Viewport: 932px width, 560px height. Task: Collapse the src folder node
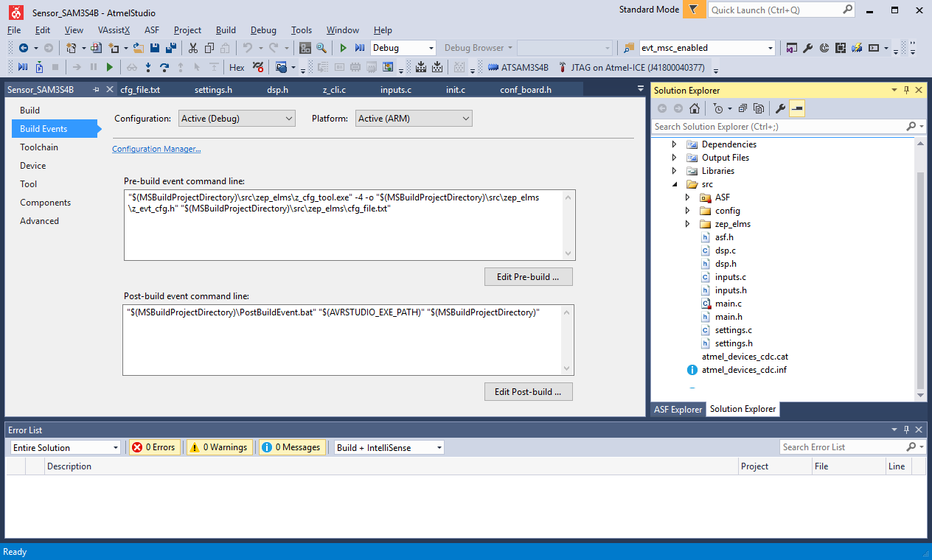674,184
